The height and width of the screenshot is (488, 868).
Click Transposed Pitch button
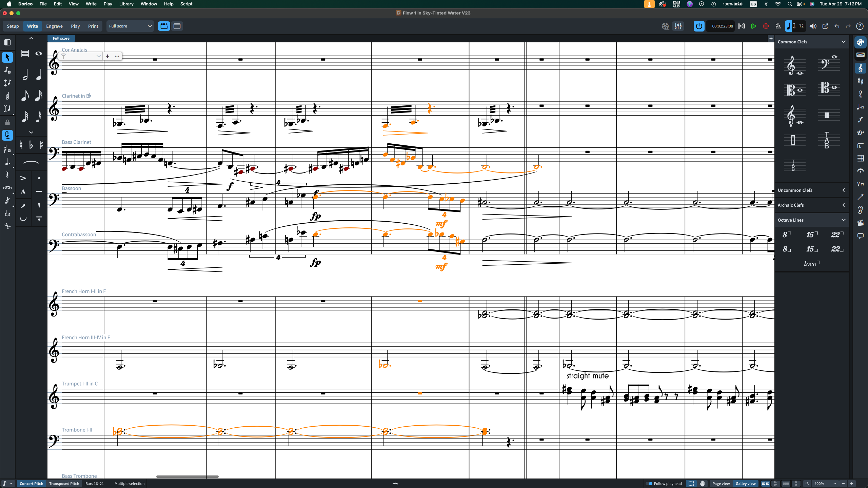64,484
